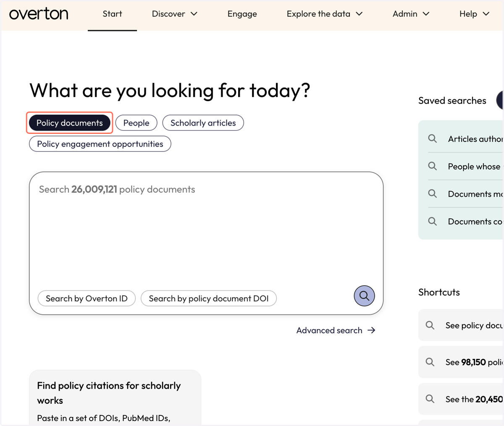Click search icon beside Documents co saved search
Image resolution: width=504 pixels, height=426 pixels.
coord(432,221)
